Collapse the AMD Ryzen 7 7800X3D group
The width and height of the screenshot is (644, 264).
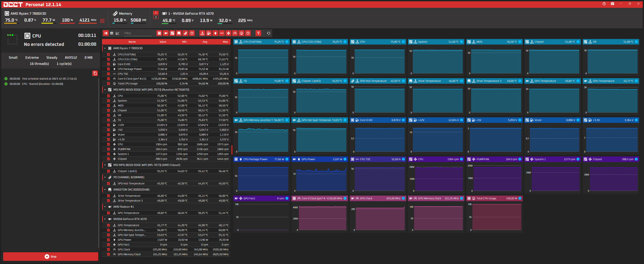[105, 48]
